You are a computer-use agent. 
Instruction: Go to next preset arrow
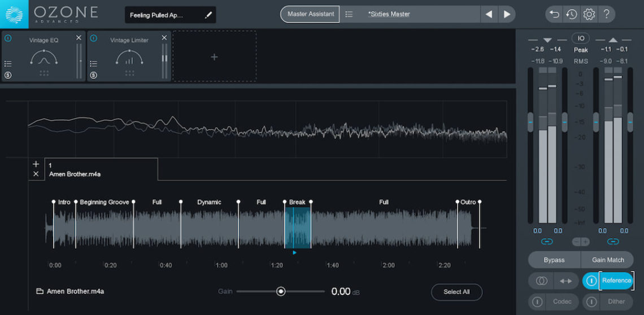point(507,14)
